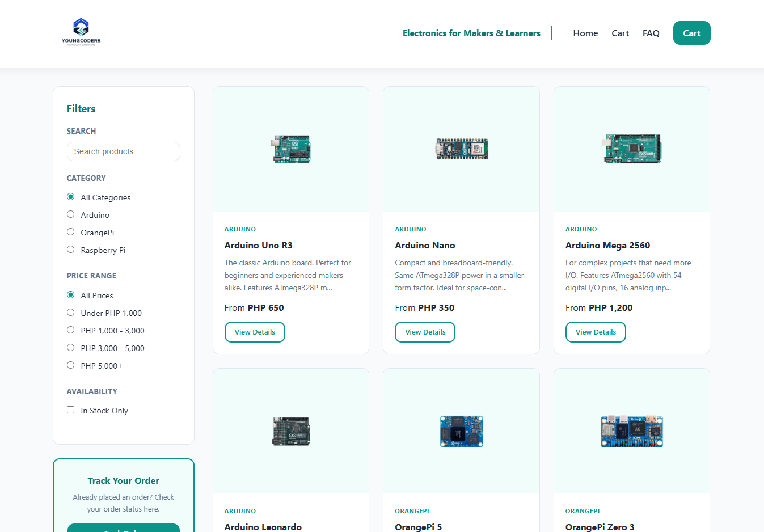Image resolution: width=764 pixels, height=532 pixels.
Task: Click the OrangePi 5 title
Action: [419, 527]
